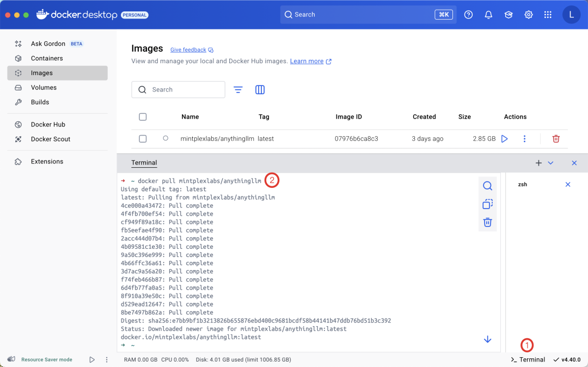Screen dimensions: 588x367
Task: Click the mintplexlabs/anythingllm image name
Action: 217,139
